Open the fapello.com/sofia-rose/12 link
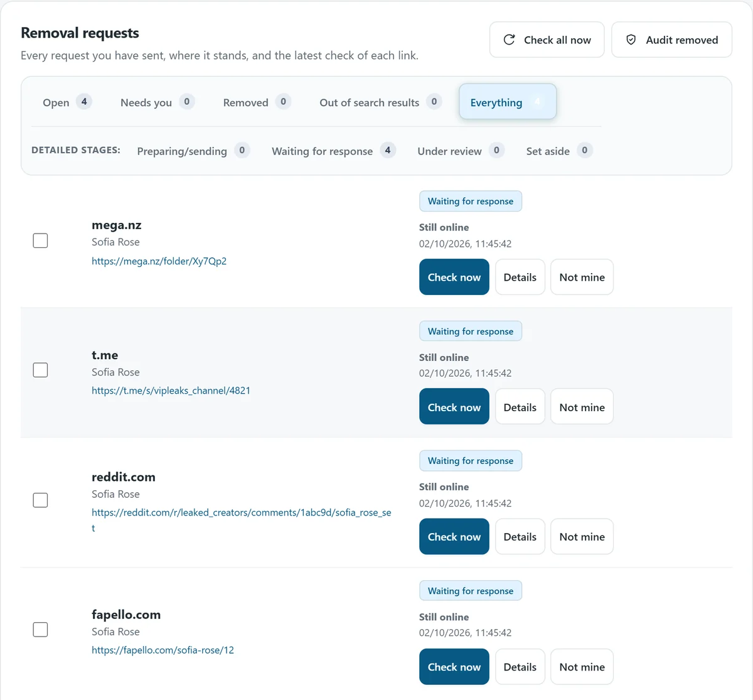 pos(163,650)
